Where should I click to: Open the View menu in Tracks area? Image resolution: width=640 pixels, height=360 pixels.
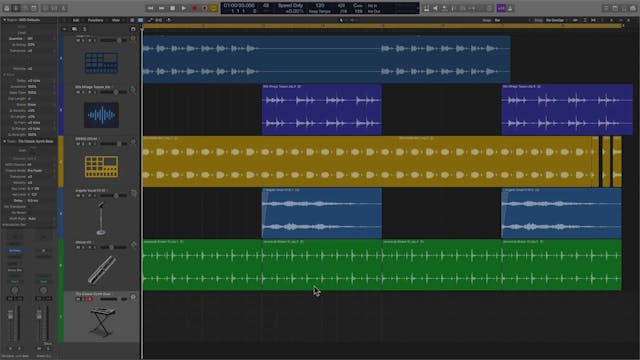[x=116, y=20]
